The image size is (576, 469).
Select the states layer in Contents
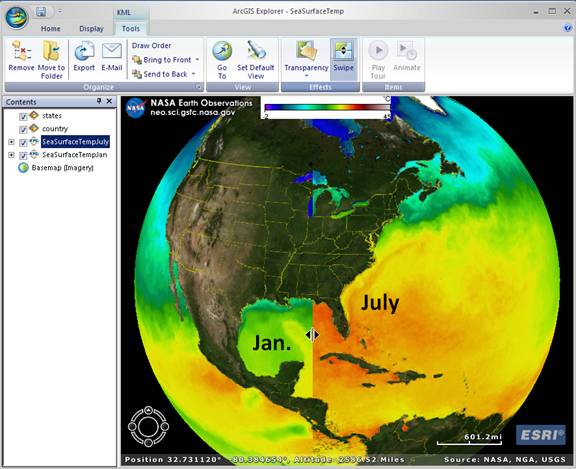(x=52, y=116)
